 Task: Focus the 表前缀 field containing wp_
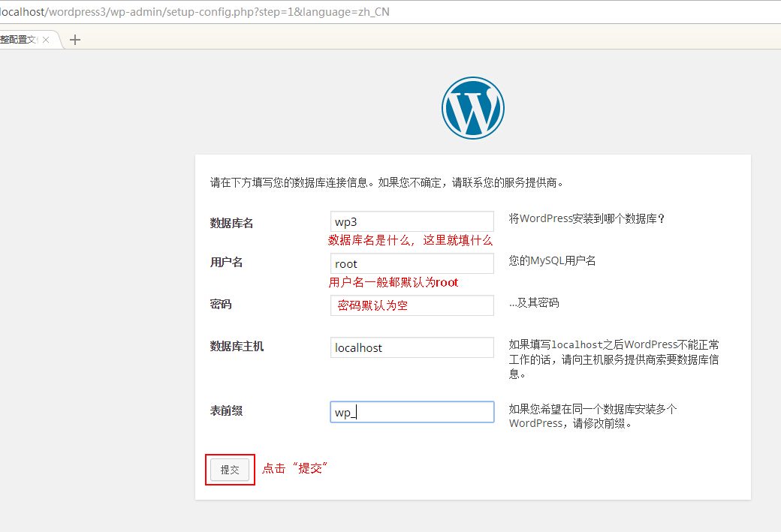pyautogui.click(x=412, y=411)
